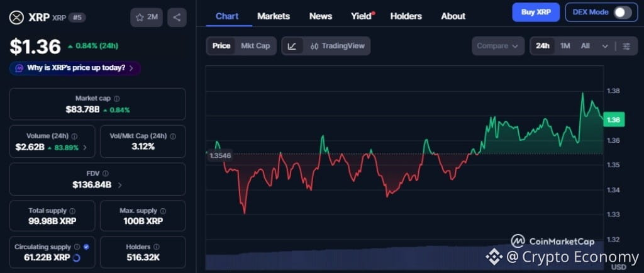Open FDV info icon
This screenshot has height=273, width=644.
click(x=106, y=173)
